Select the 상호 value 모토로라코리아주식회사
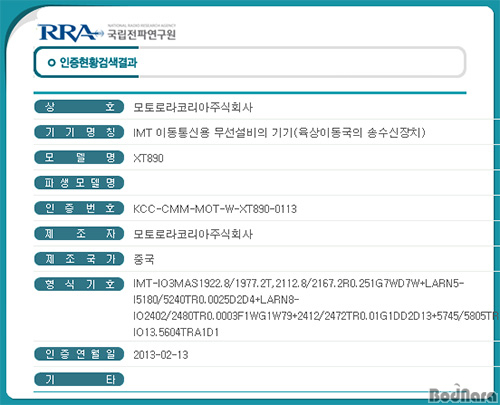 [x=193, y=107]
